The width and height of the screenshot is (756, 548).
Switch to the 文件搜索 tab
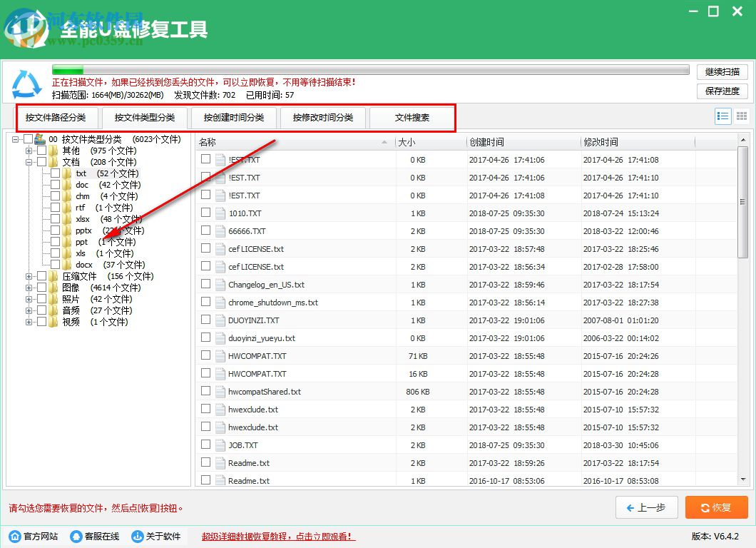[412, 118]
